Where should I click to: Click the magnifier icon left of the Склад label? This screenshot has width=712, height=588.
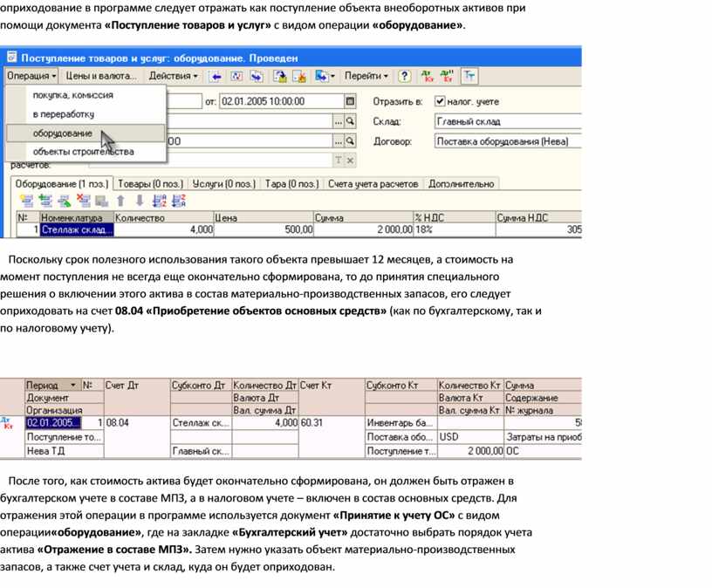click(x=350, y=121)
